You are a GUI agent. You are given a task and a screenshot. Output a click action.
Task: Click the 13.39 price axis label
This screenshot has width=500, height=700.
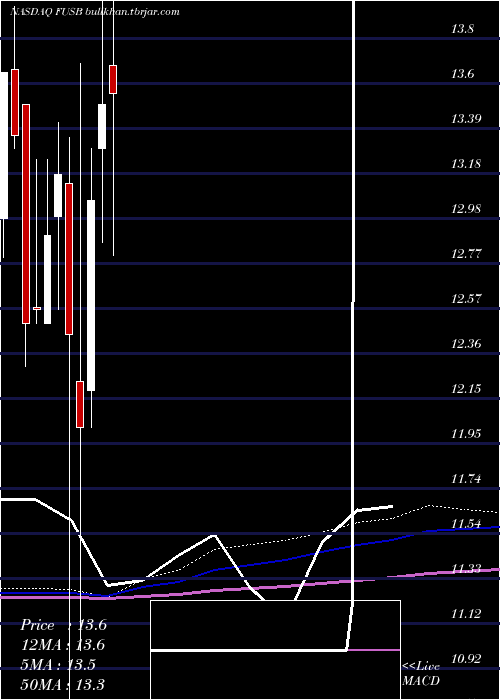pyautogui.click(x=465, y=119)
